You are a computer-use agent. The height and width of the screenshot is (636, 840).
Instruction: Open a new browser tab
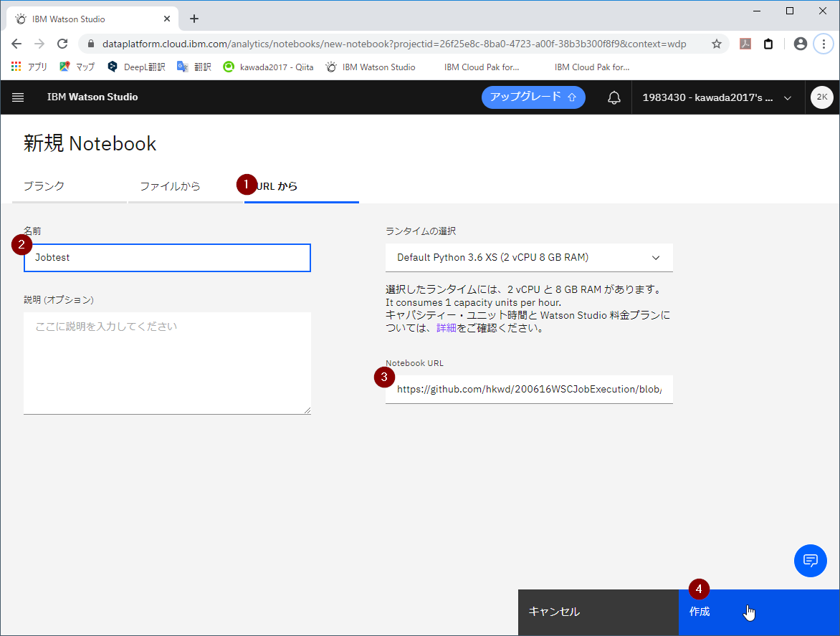[194, 19]
